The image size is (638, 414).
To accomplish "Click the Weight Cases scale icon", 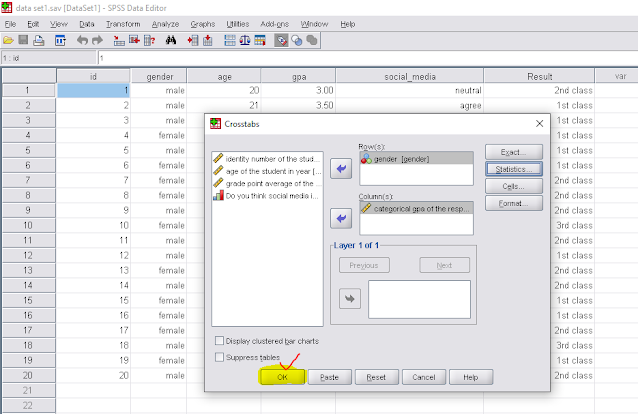I will [245, 40].
